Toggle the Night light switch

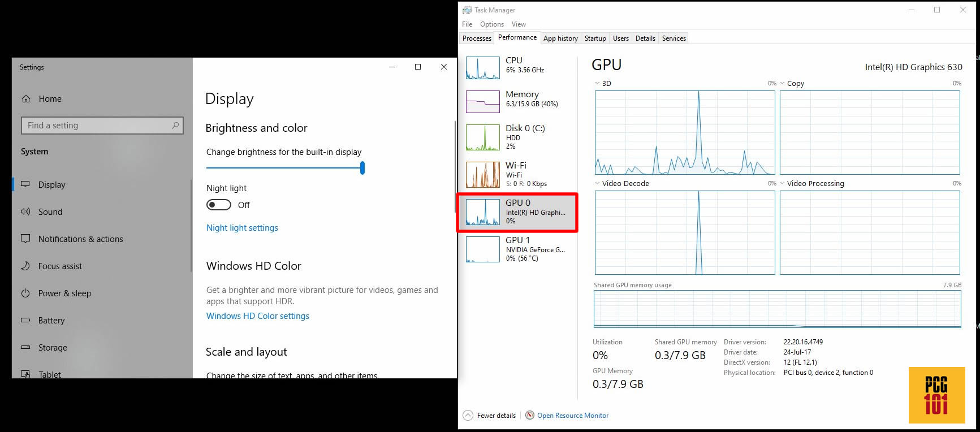point(219,205)
